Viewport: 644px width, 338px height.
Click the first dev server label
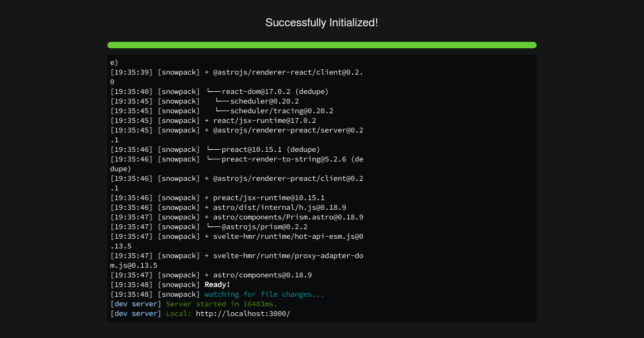click(136, 304)
